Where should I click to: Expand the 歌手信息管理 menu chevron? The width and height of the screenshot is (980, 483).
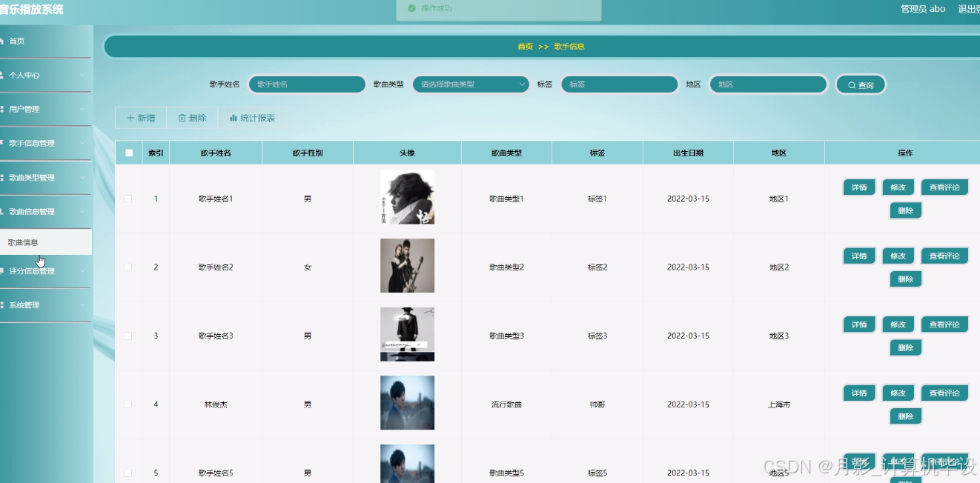[x=83, y=143]
